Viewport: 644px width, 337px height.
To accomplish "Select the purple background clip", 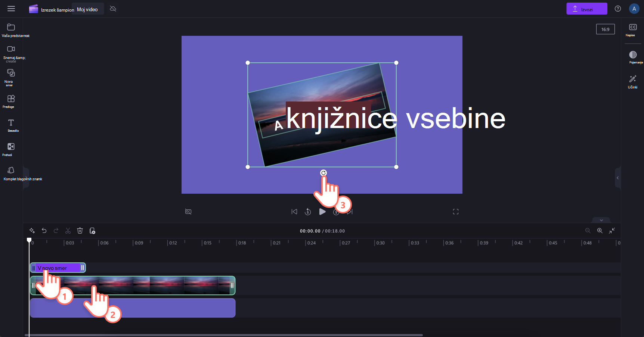I will coord(133,308).
